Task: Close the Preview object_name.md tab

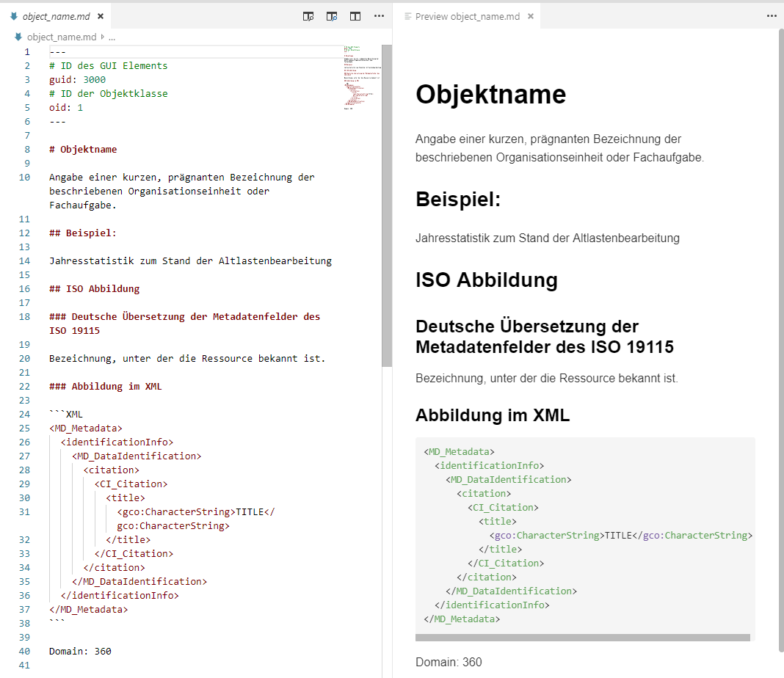Action: [x=530, y=15]
